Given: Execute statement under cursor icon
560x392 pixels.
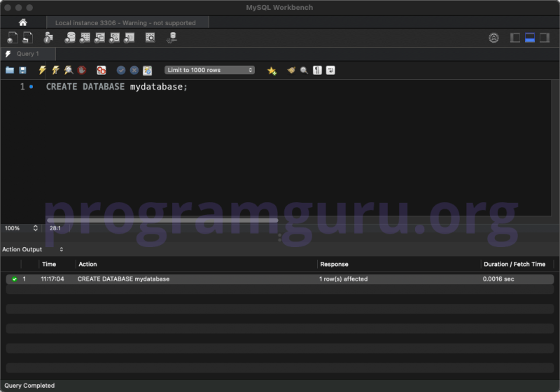Looking at the screenshot, I should click(55, 70).
